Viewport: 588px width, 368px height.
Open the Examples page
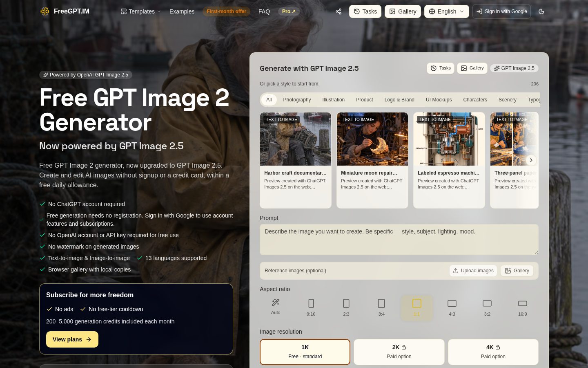point(182,11)
